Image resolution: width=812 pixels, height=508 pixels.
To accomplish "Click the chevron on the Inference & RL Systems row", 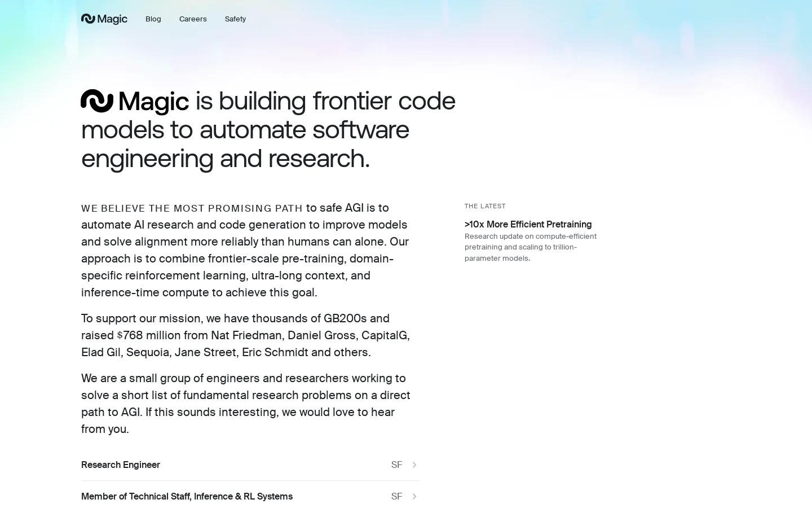I will coord(414,497).
